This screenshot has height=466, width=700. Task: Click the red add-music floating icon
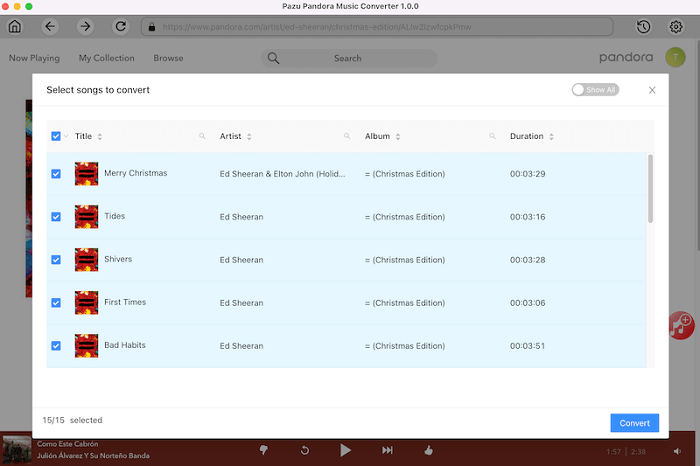coord(683,324)
